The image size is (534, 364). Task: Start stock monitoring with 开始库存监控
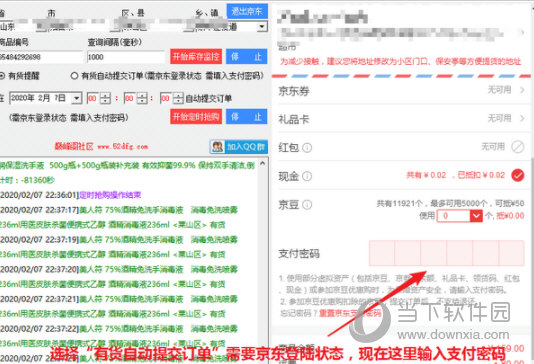[x=196, y=57]
